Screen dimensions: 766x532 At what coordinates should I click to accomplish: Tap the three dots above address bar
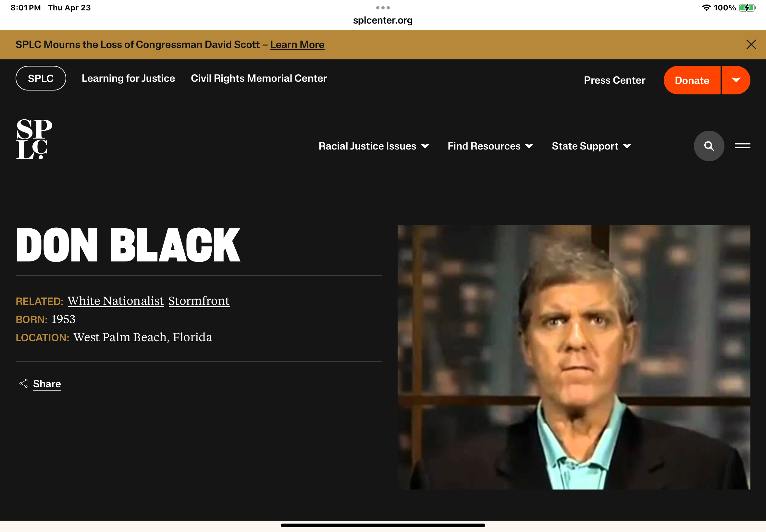(x=382, y=8)
